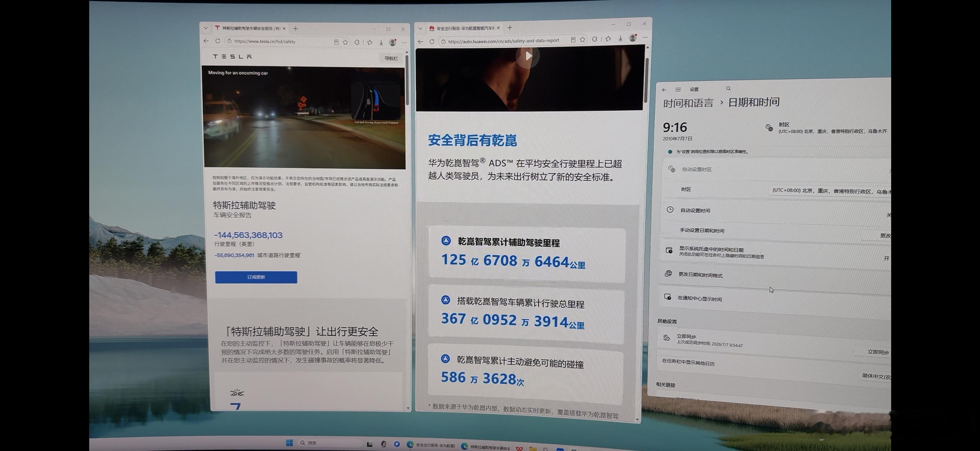
Task: Click the scroll-down arrow in Tesla window
Action: tap(408, 408)
